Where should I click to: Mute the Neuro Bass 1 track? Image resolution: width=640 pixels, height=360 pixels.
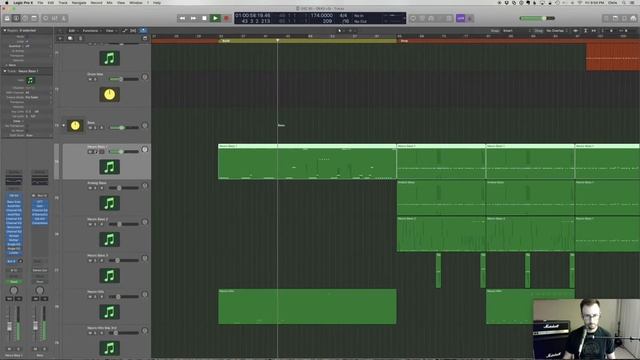90,152
